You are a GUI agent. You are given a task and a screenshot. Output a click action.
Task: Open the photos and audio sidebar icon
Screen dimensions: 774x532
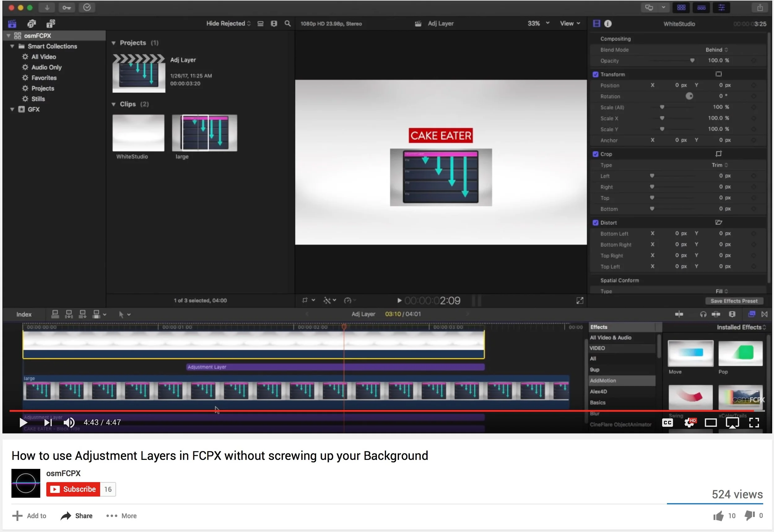(x=32, y=24)
